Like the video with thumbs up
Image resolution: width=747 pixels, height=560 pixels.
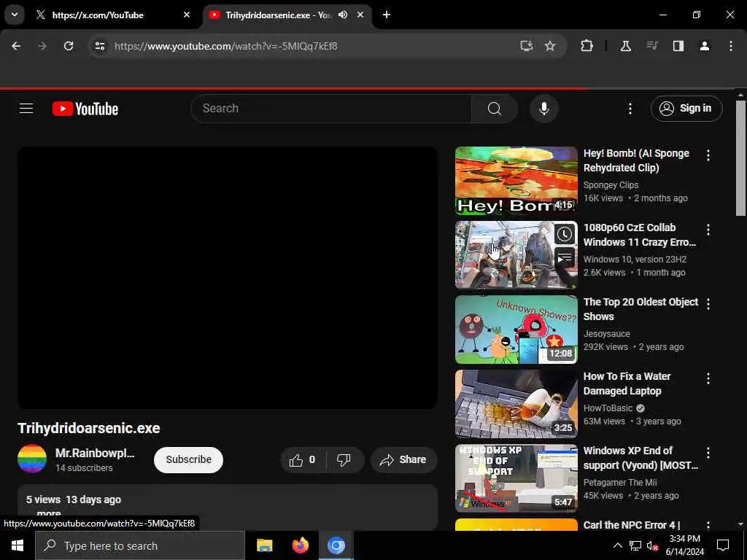[303, 459]
